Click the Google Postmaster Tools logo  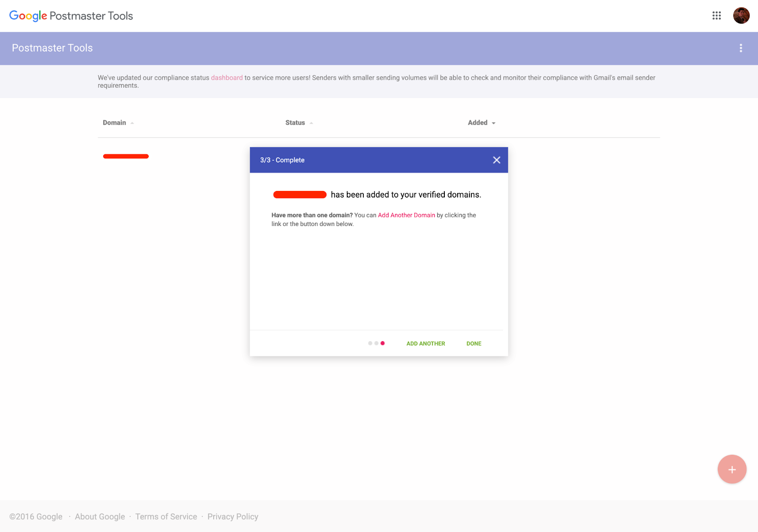(71, 16)
